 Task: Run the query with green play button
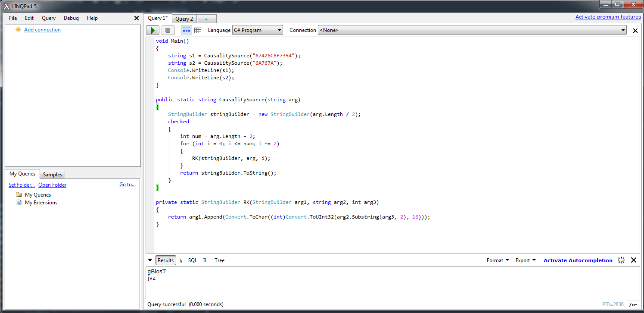click(152, 30)
